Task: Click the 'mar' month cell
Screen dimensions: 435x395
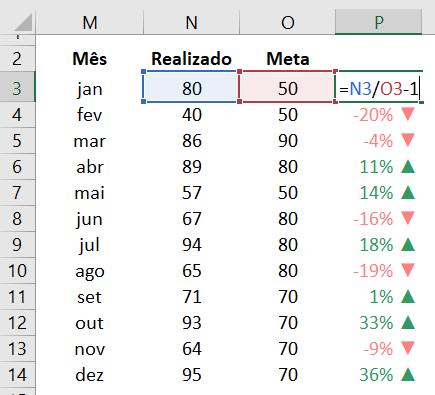Action: pos(90,141)
